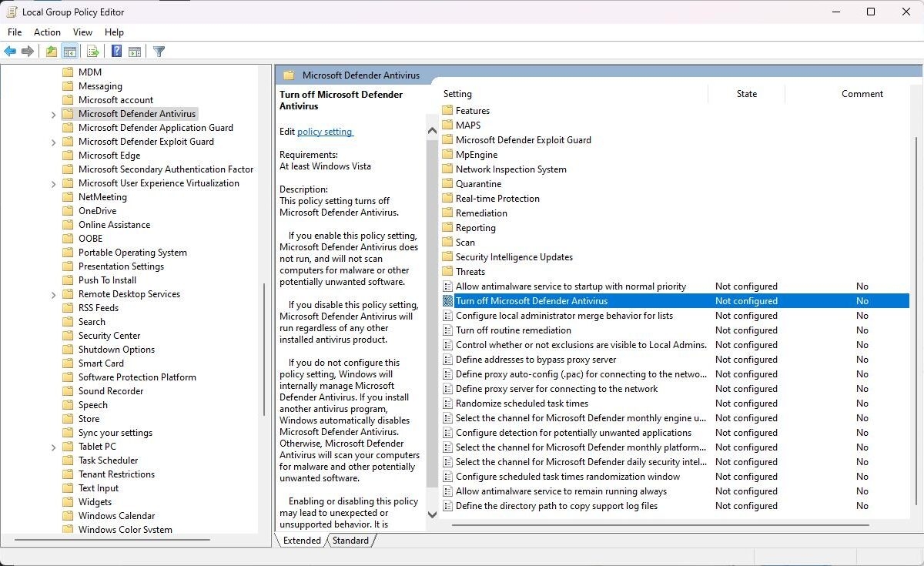The width and height of the screenshot is (924, 566).
Task: Select the Network Inspection System folder
Action: click(511, 169)
